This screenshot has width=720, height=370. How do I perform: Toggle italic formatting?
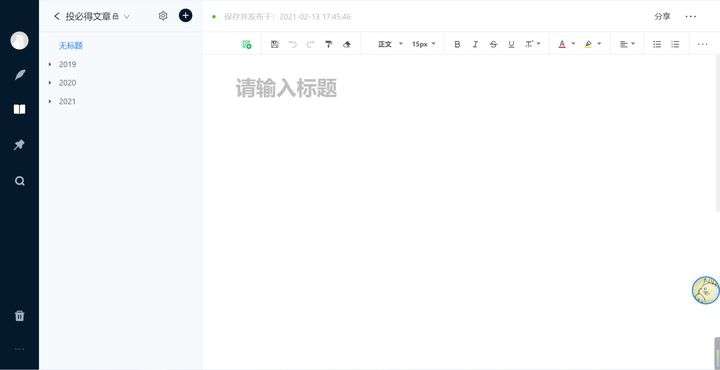475,44
